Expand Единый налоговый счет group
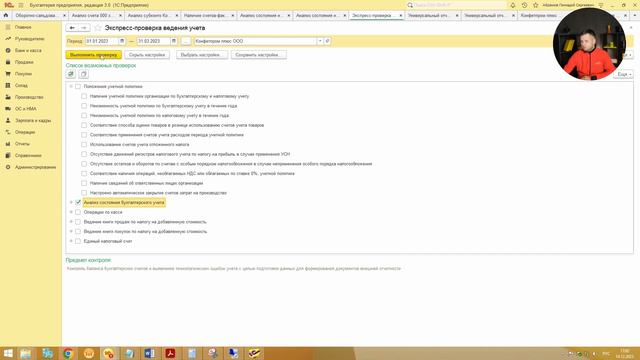The image size is (640, 360). tap(71, 241)
